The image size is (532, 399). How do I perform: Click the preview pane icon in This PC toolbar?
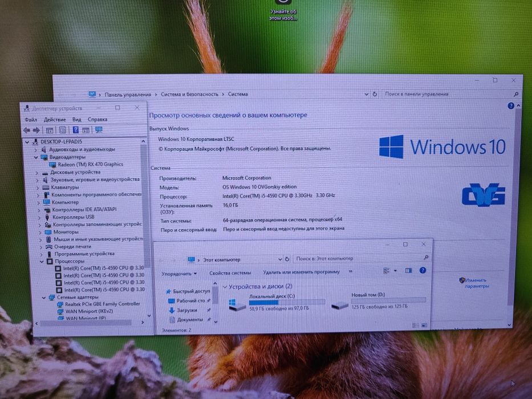point(408,270)
